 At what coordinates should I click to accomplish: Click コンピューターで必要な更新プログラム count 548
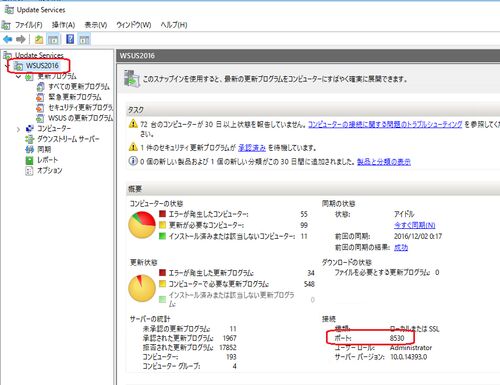point(309,284)
